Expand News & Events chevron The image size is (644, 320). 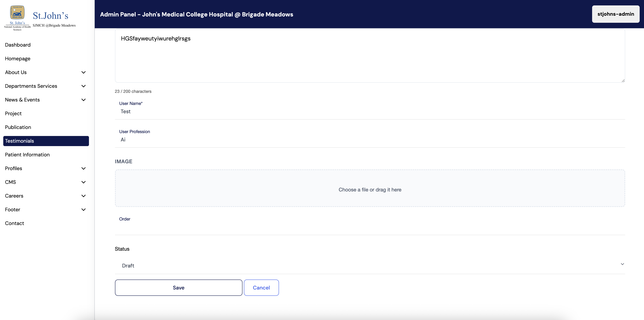[84, 100]
